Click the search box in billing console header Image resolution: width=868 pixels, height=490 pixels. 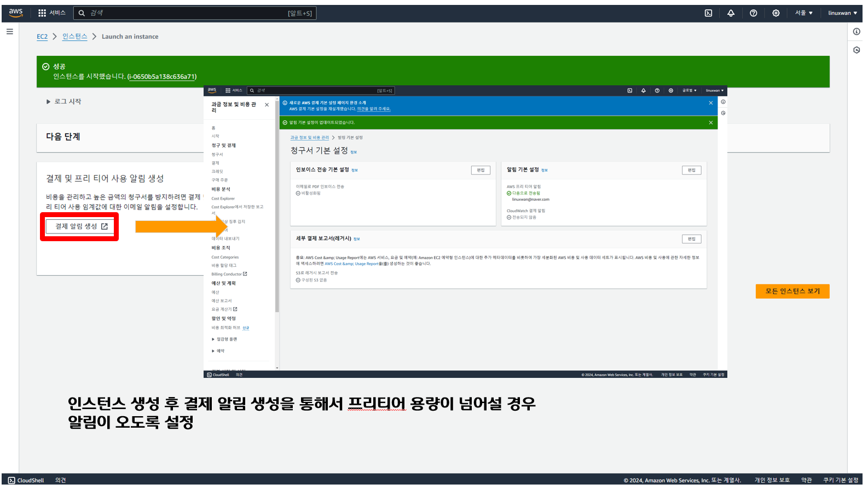(321, 91)
